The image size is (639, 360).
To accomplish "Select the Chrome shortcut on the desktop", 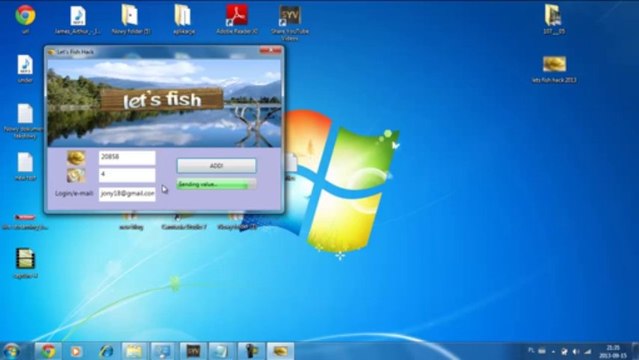I will pyautogui.click(x=25, y=19).
